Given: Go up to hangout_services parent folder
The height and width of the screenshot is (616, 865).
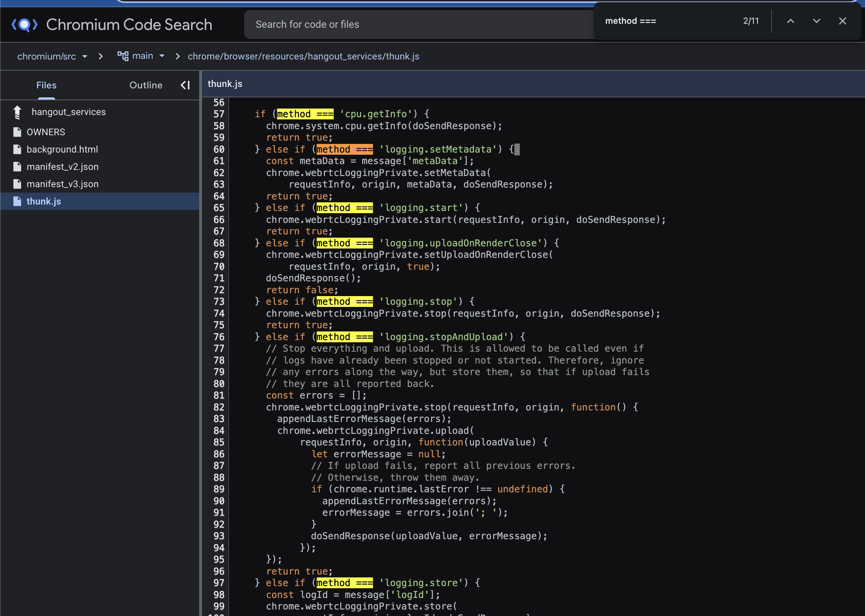Looking at the screenshot, I should [69, 112].
